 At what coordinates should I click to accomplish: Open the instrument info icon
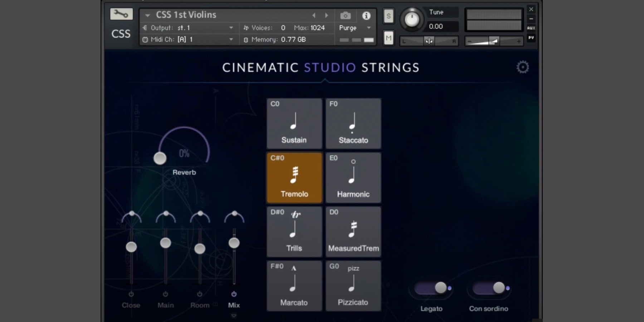366,15
